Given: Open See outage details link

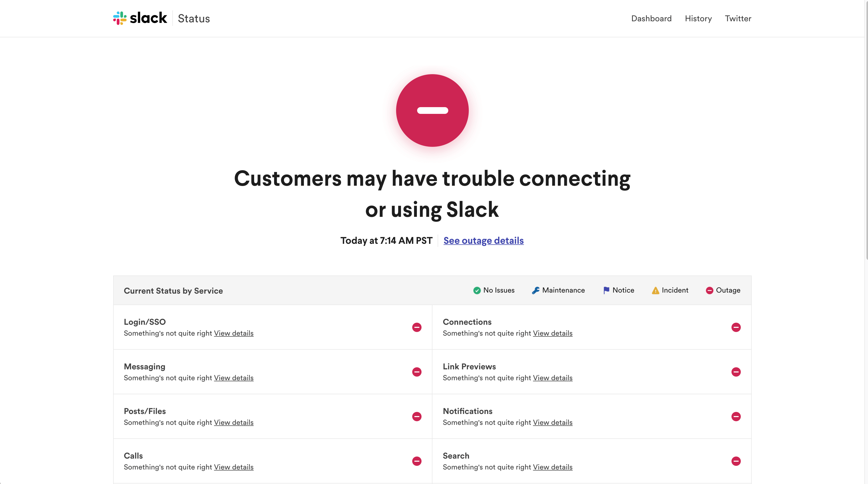Looking at the screenshot, I should pos(484,240).
